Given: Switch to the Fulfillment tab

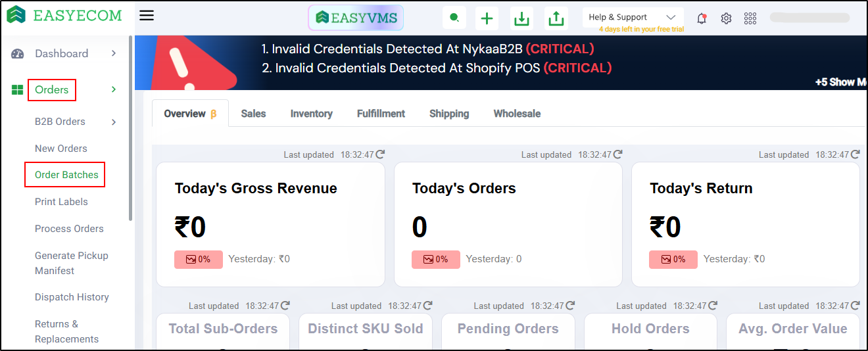Looking at the screenshot, I should click(x=381, y=114).
